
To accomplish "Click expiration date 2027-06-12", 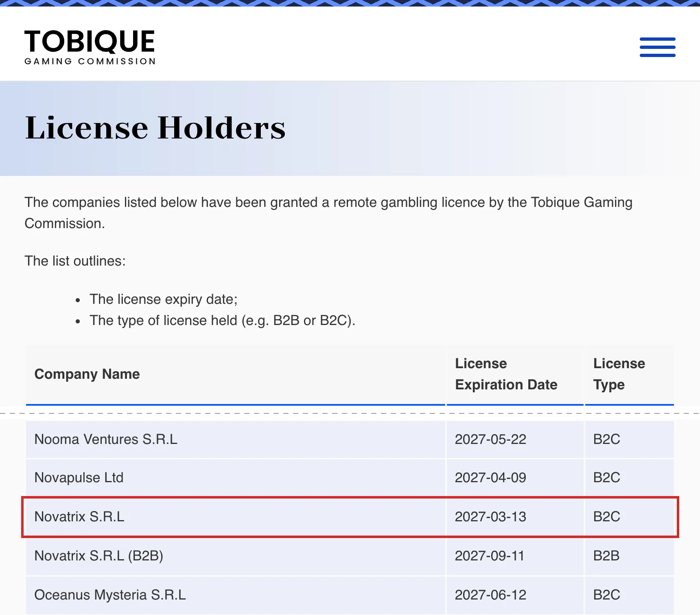I will [x=490, y=595].
